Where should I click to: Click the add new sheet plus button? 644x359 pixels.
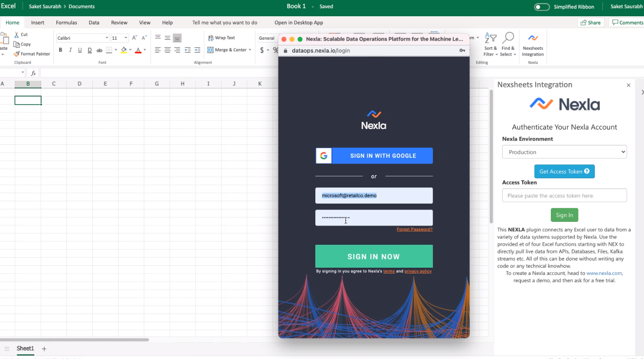(x=44, y=349)
